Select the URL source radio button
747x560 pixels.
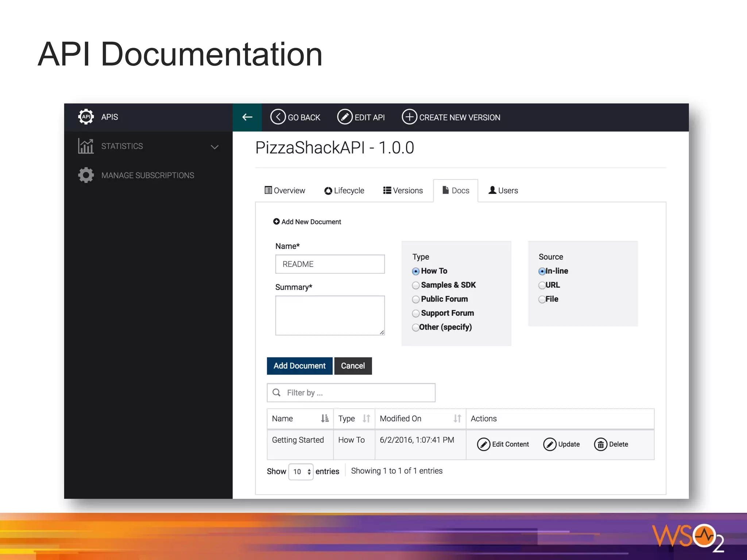click(x=542, y=285)
